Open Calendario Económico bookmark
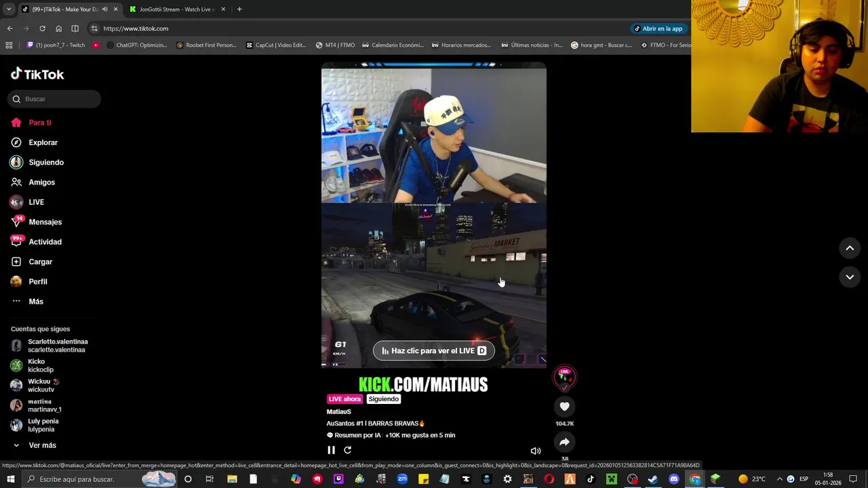 [393, 45]
